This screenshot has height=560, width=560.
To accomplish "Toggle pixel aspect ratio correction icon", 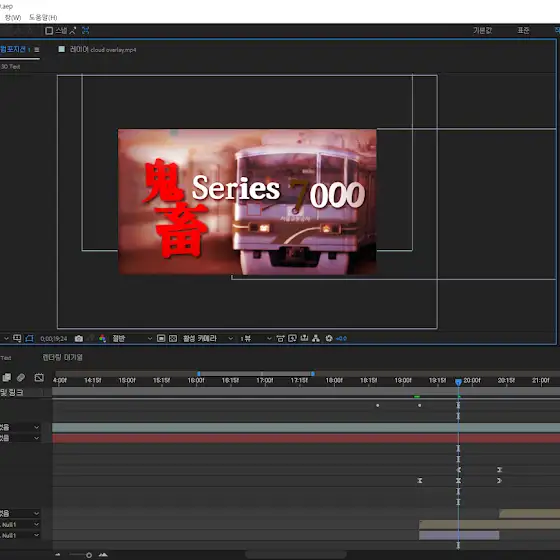I will pos(280,338).
